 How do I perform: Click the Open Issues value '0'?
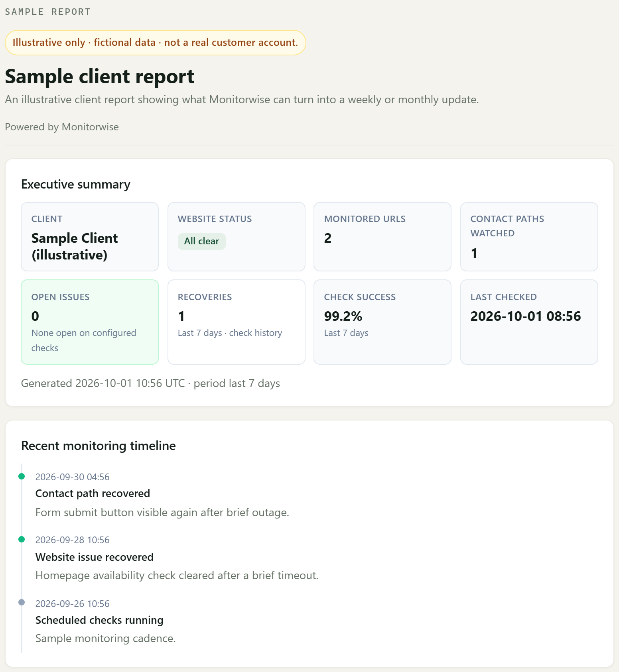point(35,316)
